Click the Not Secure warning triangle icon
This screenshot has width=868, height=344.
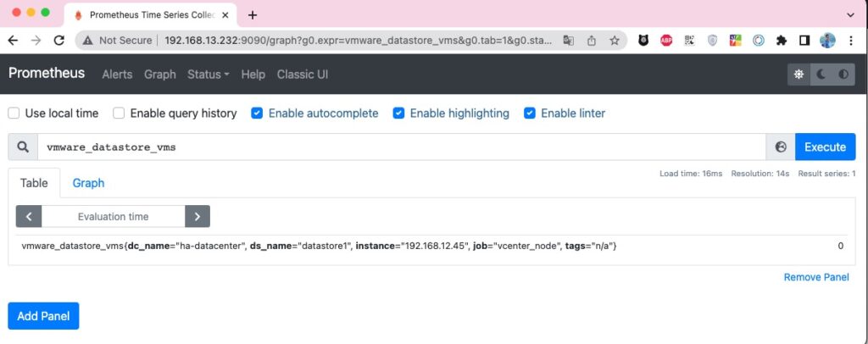click(x=88, y=41)
